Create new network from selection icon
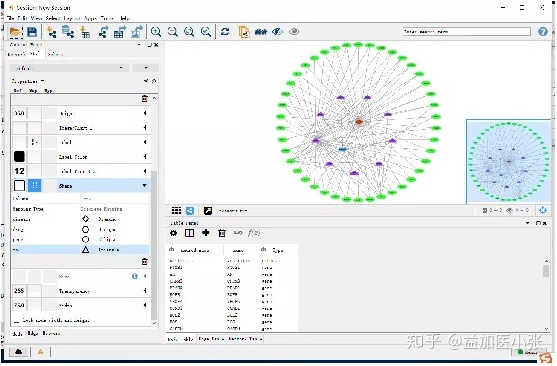 click(x=244, y=32)
